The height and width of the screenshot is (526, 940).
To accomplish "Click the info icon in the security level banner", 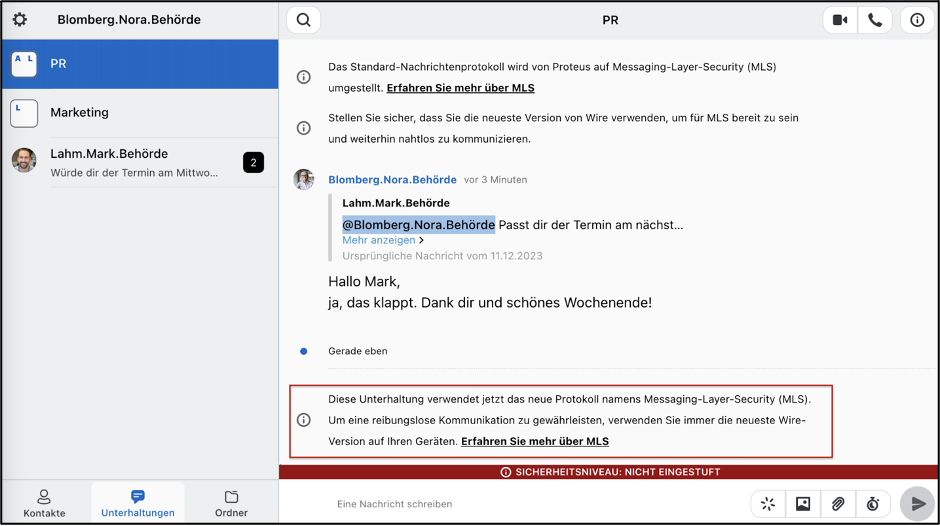I will pos(505,472).
